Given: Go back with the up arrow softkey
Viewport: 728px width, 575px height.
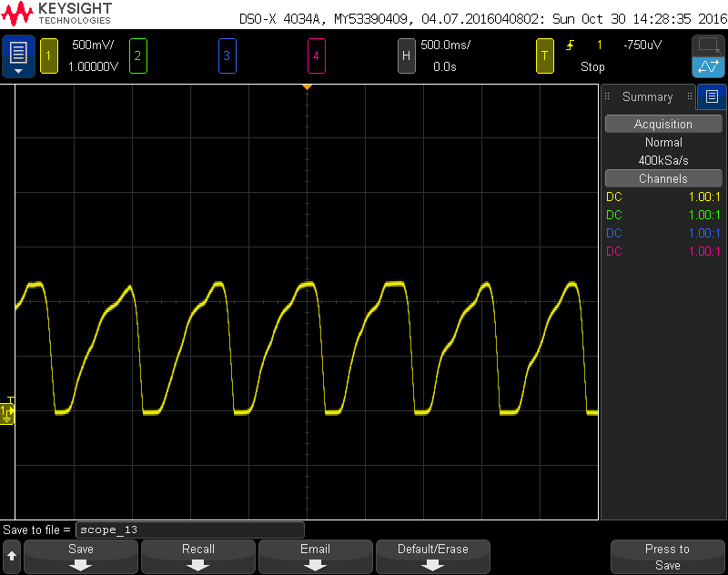Looking at the screenshot, I should (x=12, y=556).
